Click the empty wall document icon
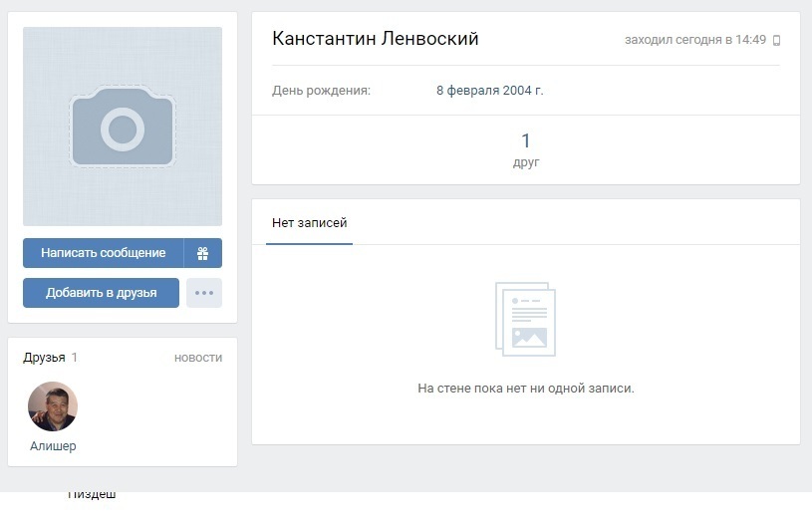This screenshot has height=529, width=812. pyautogui.click(x=525, y=319)
